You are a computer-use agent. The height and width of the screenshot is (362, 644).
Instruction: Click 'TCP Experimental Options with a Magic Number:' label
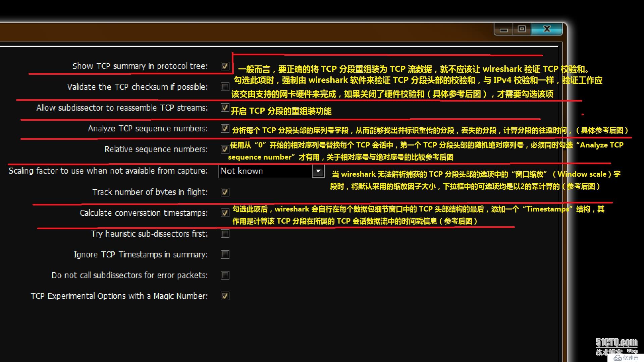coord(119,296)
